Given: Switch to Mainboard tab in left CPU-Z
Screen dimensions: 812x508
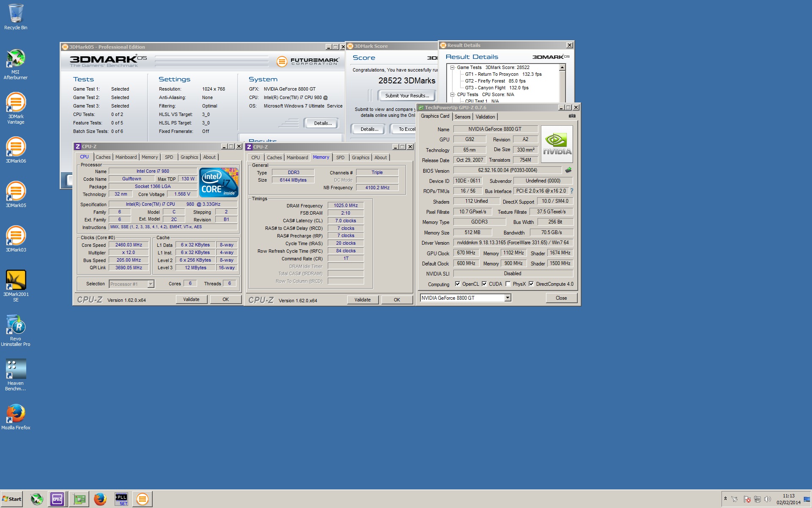Looking at the screenshot, I should click(126, 157).
